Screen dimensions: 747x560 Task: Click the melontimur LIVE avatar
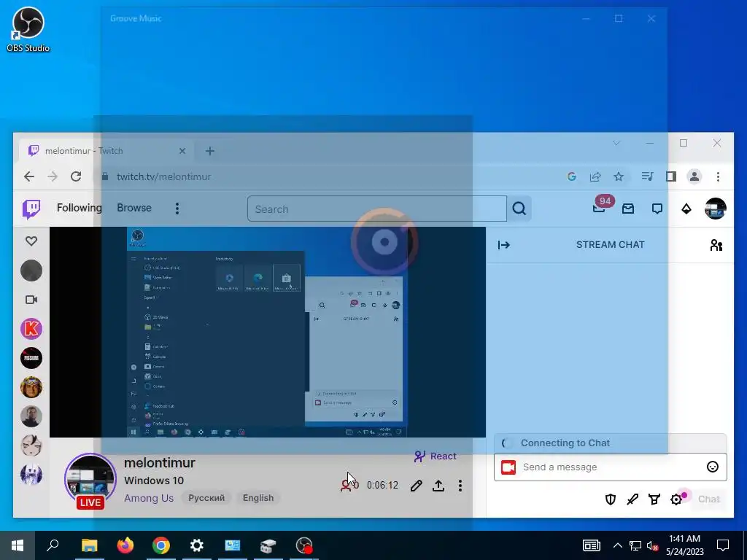[90, 480]
